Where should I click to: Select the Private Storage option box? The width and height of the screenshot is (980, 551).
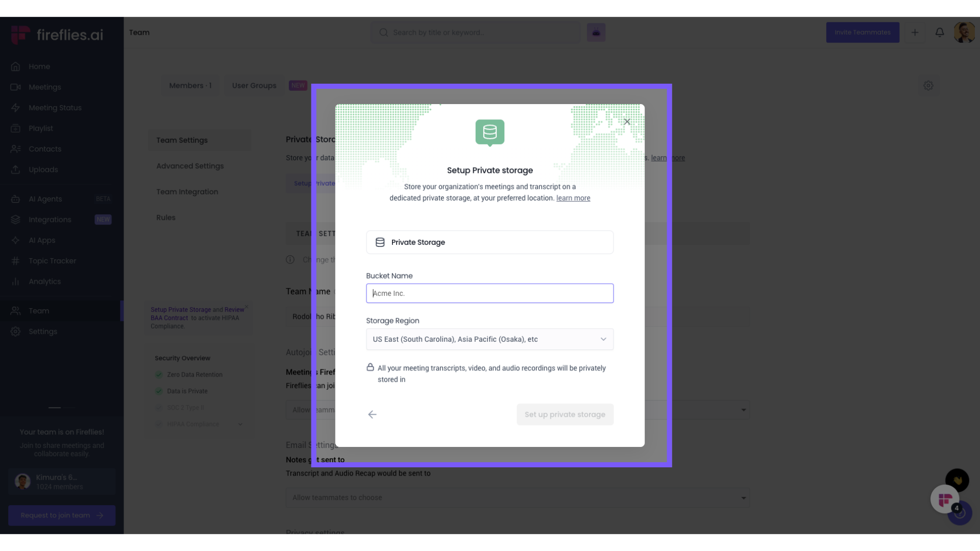pyautogui.click(x=489, y=242)
